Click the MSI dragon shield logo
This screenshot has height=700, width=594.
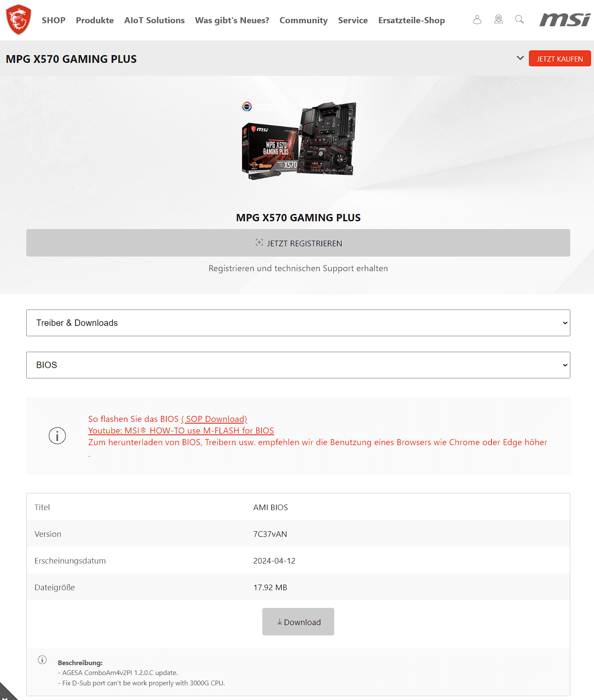coord(18,20)
